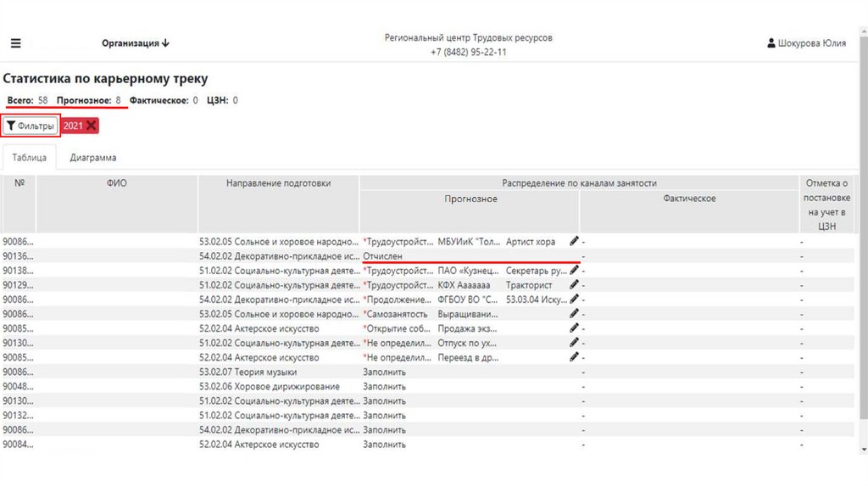868x487 pixels.
Task: Click the ФИО column header
Action: pyautogui.click(x=117, y=183)
